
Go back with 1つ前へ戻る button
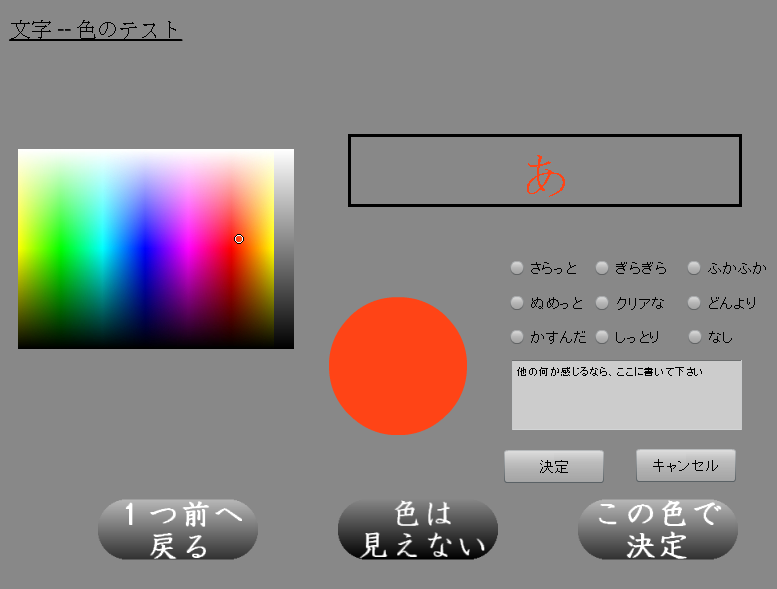pyautogui.click(x=178, y=530)
